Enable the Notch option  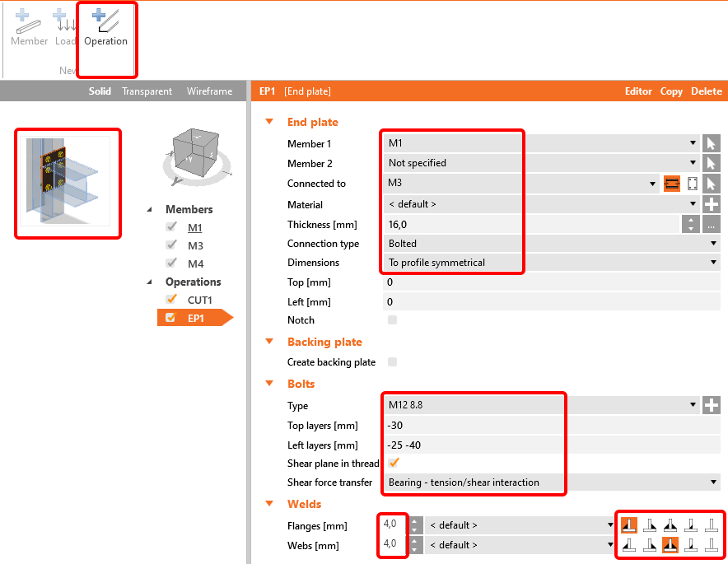pyautogui.click(x=391, y=321)
